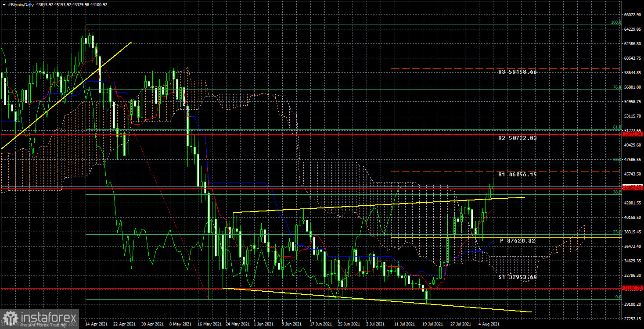644x329 pixels.
Task: Click the 17 Jun 2021 date label
Action: click(320, 325)
